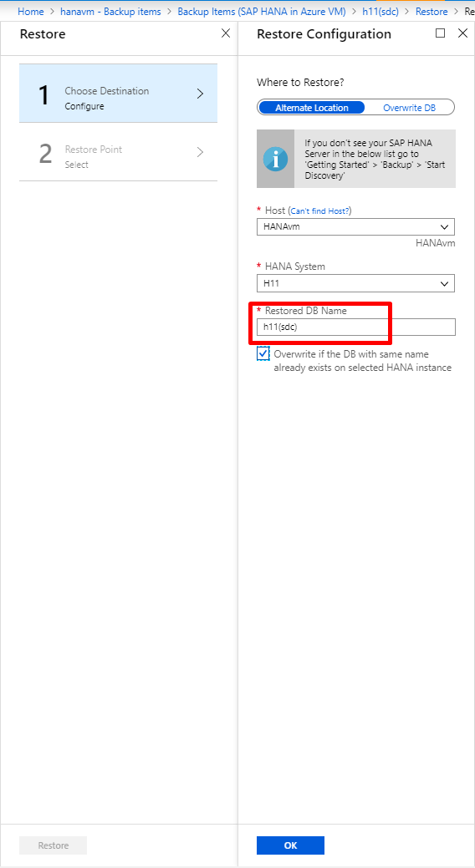
Task: Expand the HANA System dropdown
Action: [x=356, y=283]
